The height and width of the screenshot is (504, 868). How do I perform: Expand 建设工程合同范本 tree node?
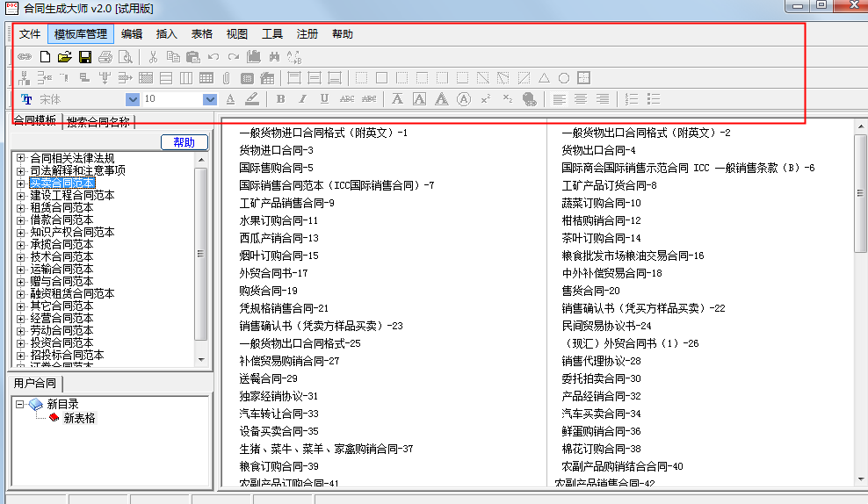click(x=20, y=195)
